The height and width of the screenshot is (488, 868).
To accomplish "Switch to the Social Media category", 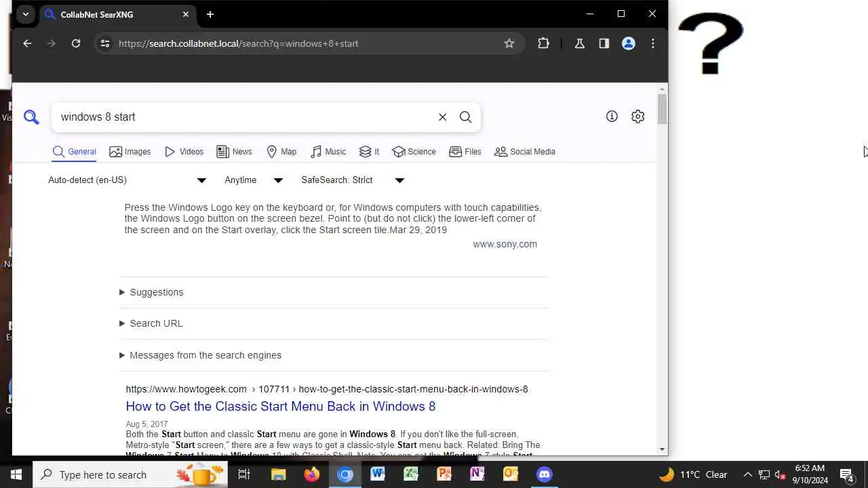I will 525,152.
